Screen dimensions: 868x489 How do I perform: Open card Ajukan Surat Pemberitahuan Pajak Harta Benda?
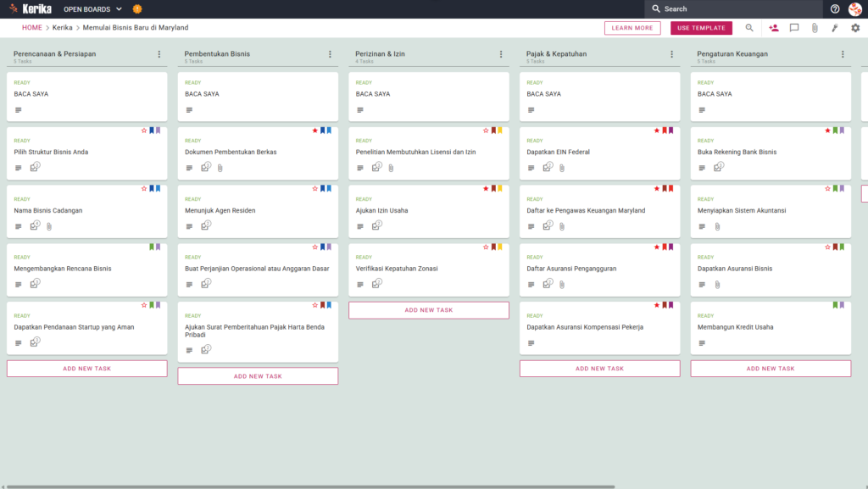pyautogui.click(x=258, y=332)
